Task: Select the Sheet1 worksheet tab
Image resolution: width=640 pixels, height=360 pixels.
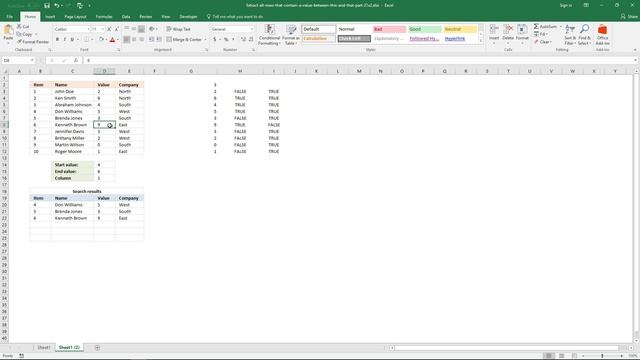Action: pyautogui.click(x=44, y=348)
